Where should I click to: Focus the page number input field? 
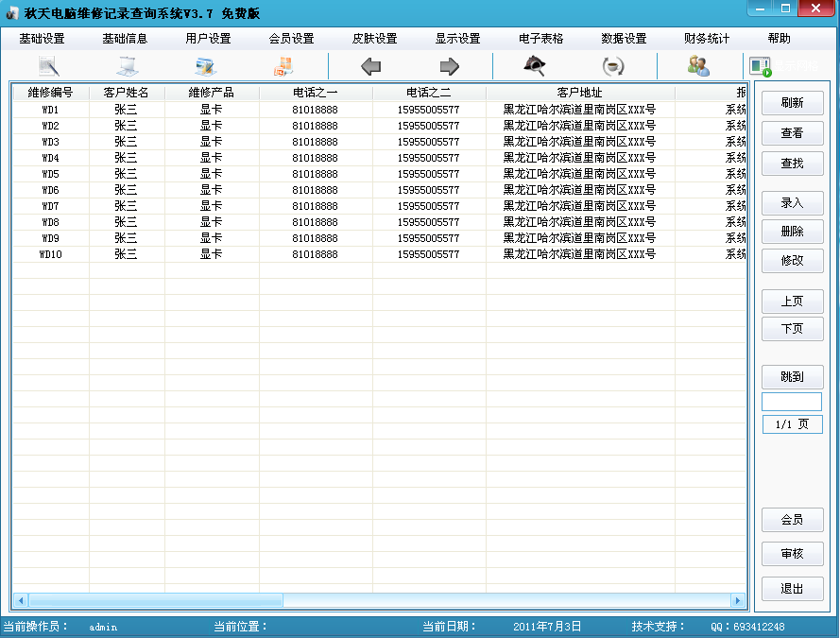pos(792,402)
